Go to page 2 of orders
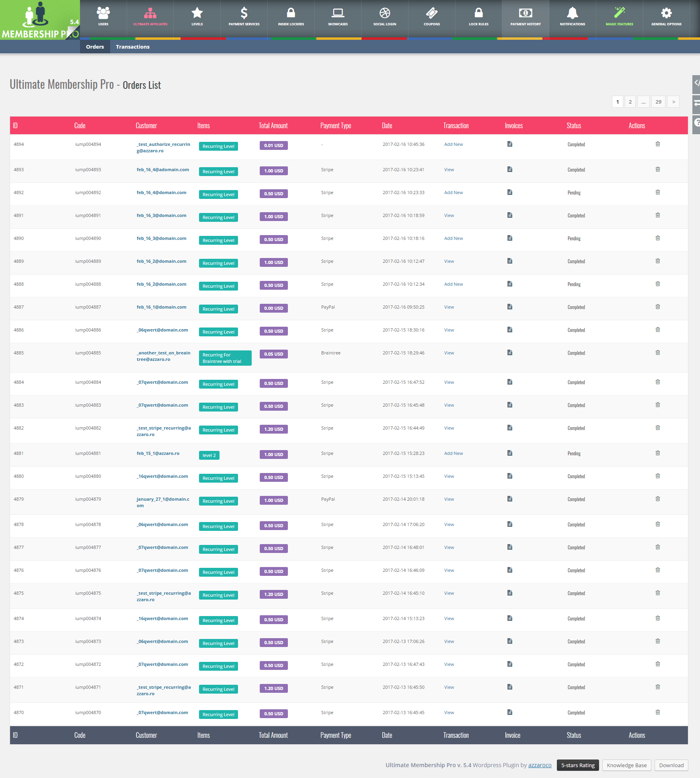The width and height of the screenshot is (700, 778). pos(630,102)
